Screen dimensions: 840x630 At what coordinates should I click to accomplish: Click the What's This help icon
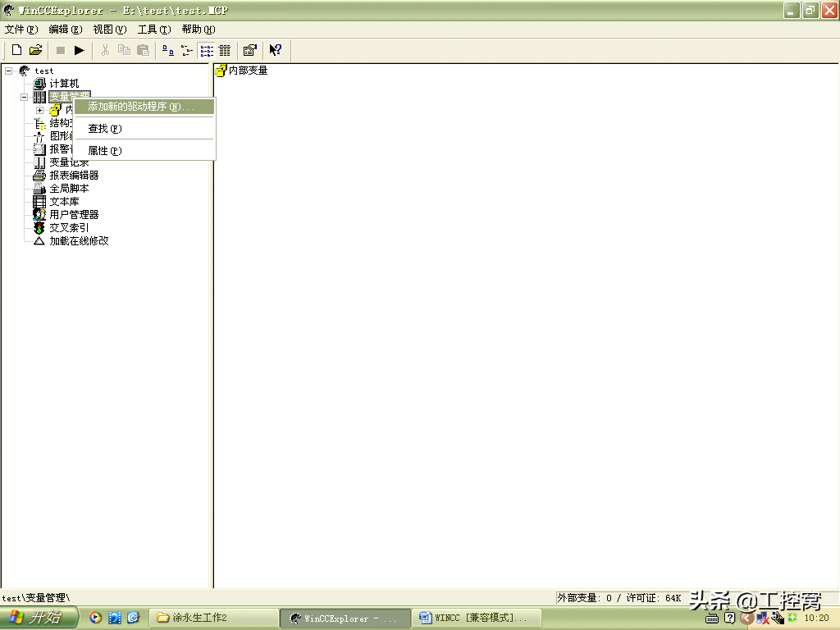pyautogui.click(x=276, y=50)
